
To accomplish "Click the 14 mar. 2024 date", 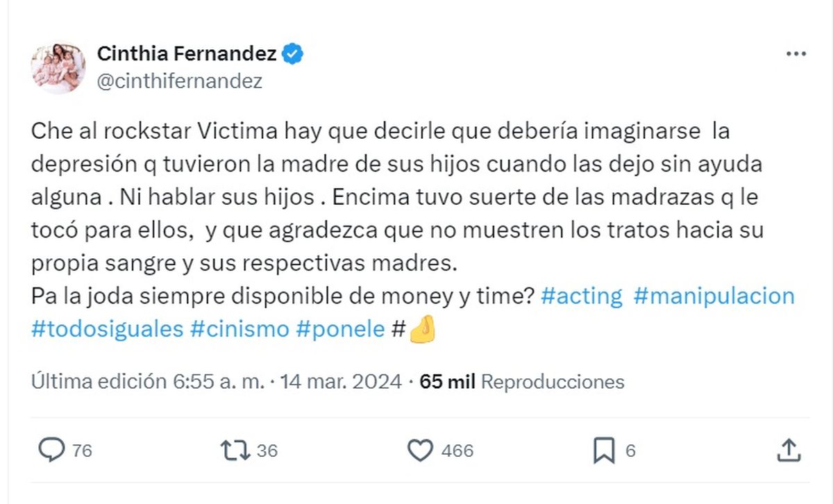I will 340,382.
